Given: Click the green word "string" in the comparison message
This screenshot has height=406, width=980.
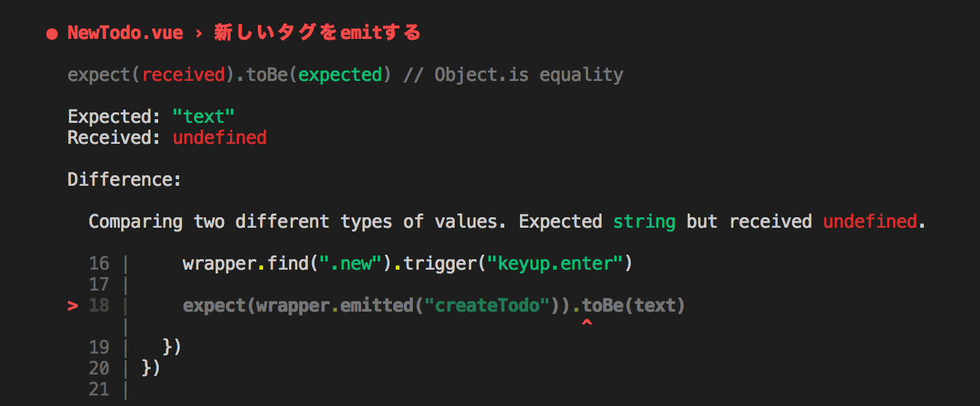Looking at the screenshot, I should coord(644,222).
